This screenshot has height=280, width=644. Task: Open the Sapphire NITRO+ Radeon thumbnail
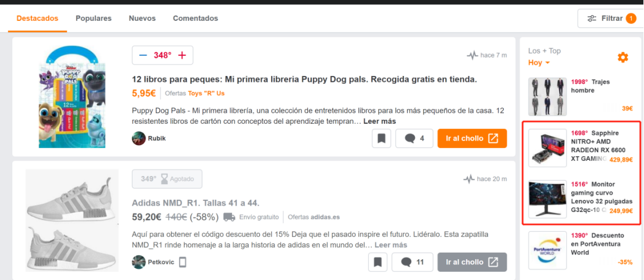pos(547,148)
